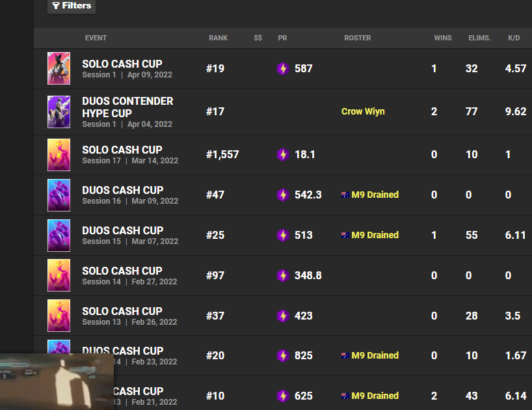This screenshot has width=532, height=410.
Task: Open the Filters panel
Action: click(71, 6)
